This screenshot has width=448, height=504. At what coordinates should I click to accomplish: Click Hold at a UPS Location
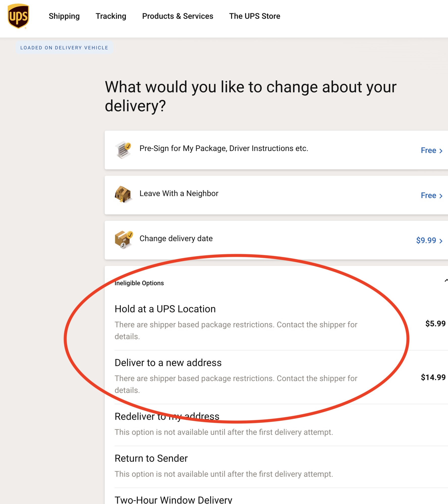165,309
